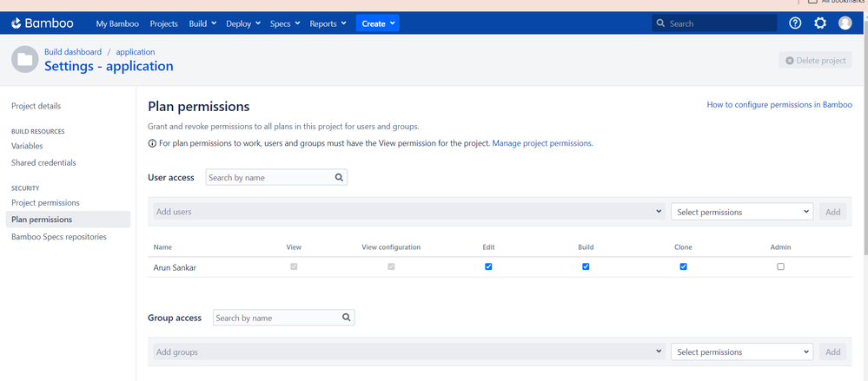Open the Create dropdown button
The image size is (868, 381).
(378, 23)
